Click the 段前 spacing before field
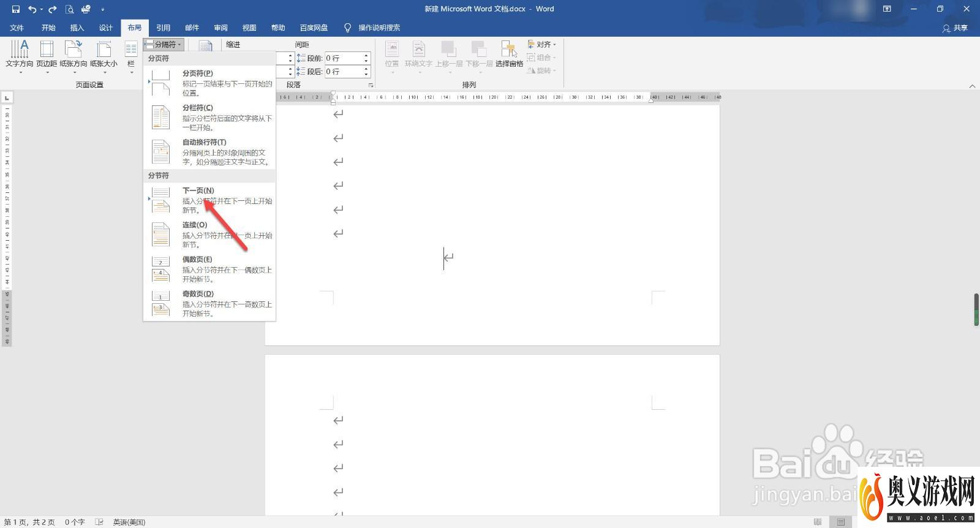Image resolution: width=980 pixels, height=528 pixels. [344, 58]
